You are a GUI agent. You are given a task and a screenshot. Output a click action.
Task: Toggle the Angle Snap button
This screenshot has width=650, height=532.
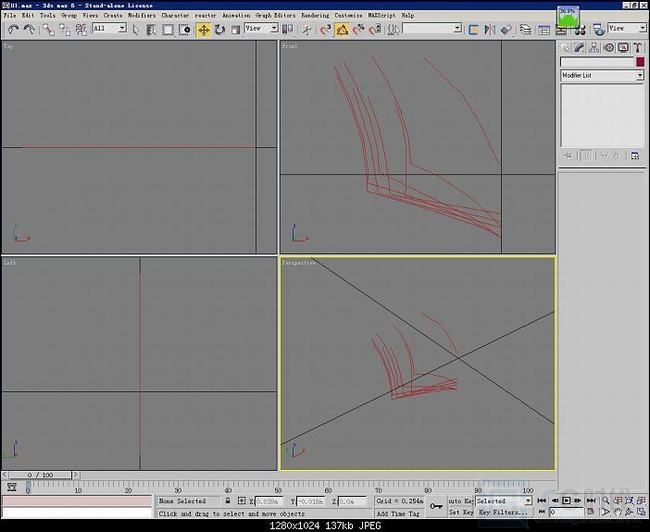(342, 29)
